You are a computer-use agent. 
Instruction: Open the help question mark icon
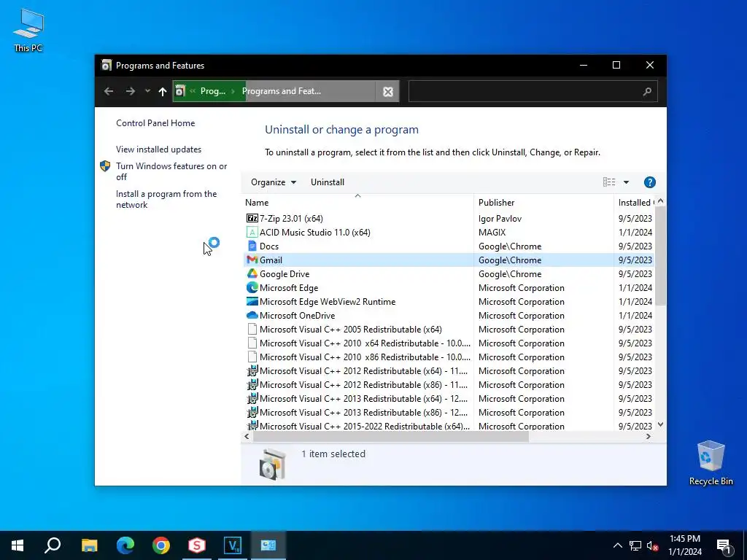649,182
